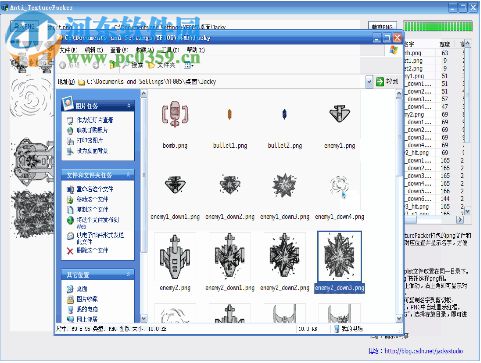Screen dimensions: 481x363
Task: Open the Tools (工具) menu
Action: coord(170,50)
